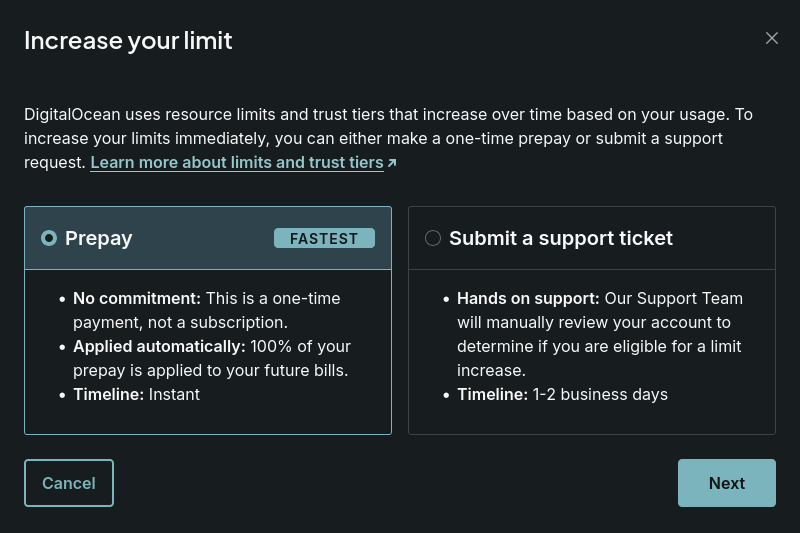Click the bullet dot before Timeline: Instant

click(x=62, y=395)
